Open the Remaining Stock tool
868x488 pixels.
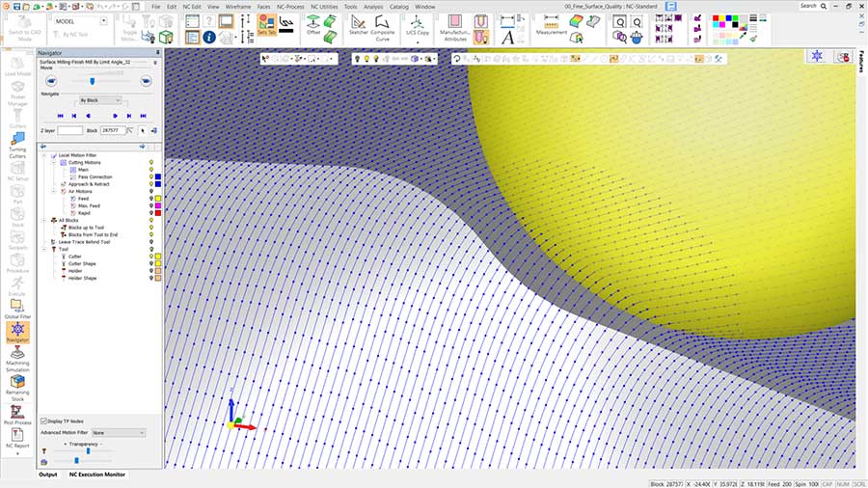pos(17,385)
